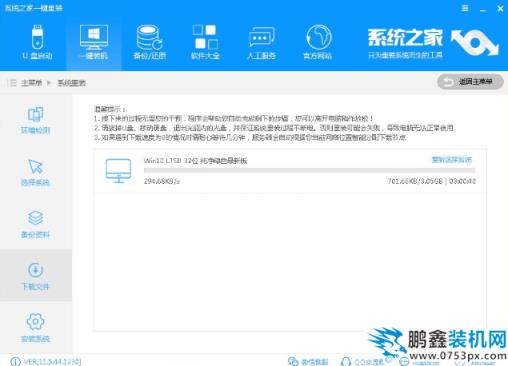Go to the 安装系统 gear step
508x366 pixels.
(x=36, y=328)
